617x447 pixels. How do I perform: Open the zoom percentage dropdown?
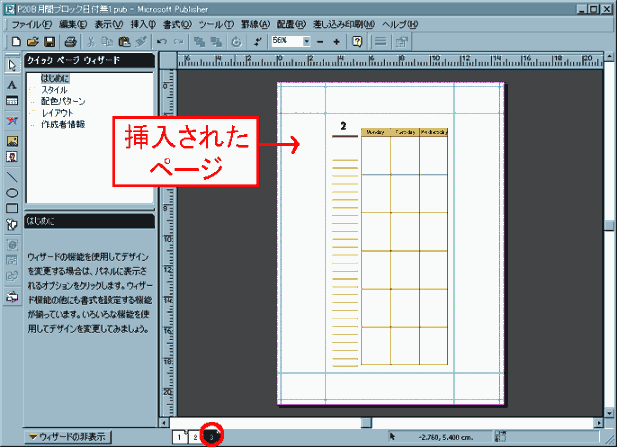[306, 42]
